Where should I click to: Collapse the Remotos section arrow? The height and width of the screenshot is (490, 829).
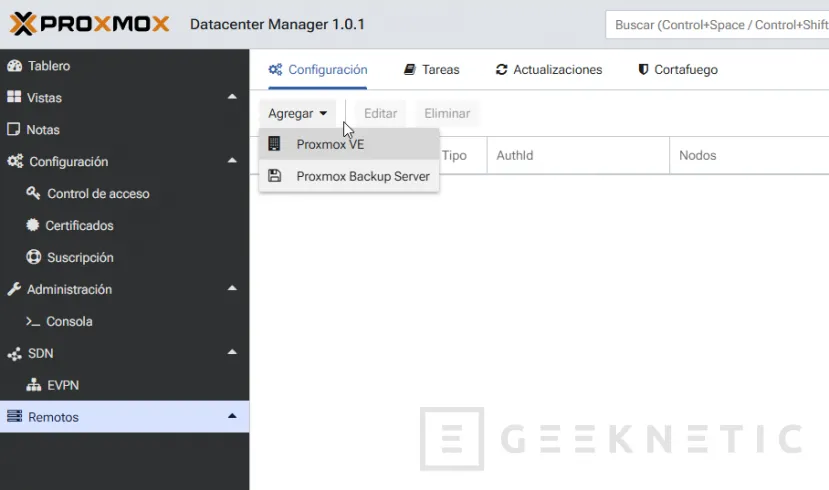point(232,417)
